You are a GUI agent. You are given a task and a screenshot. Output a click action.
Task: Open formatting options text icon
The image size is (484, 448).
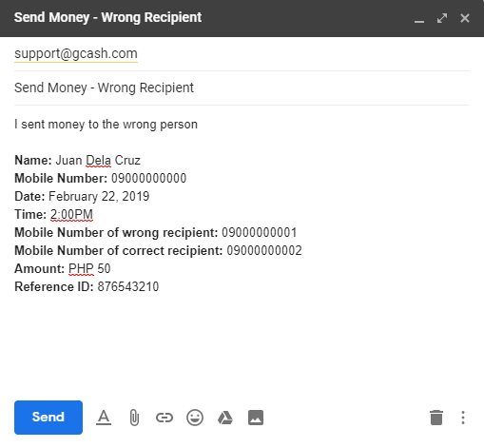coord(104,418)
